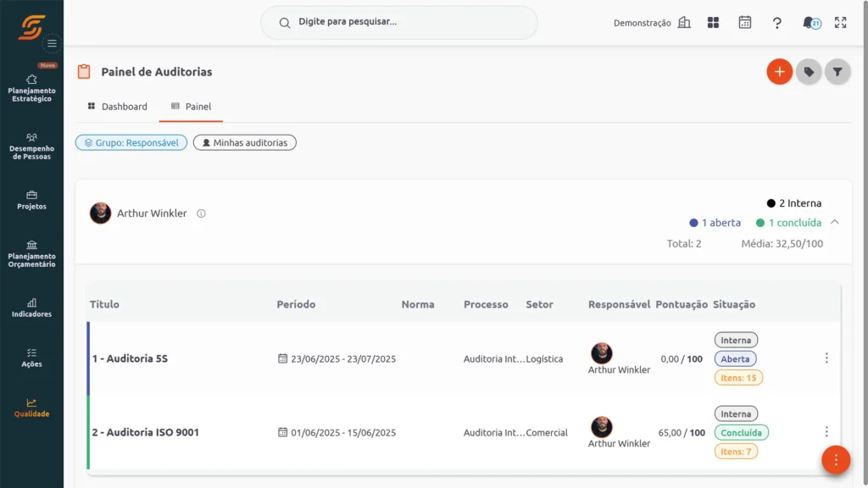
Task: Click the orange app logo
Action: 31,26
